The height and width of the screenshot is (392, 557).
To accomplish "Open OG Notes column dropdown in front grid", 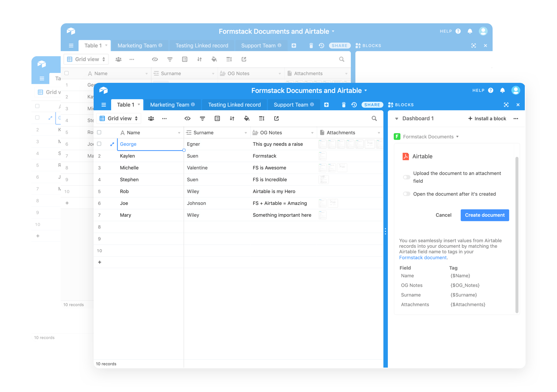I will [x=312, y=133].
